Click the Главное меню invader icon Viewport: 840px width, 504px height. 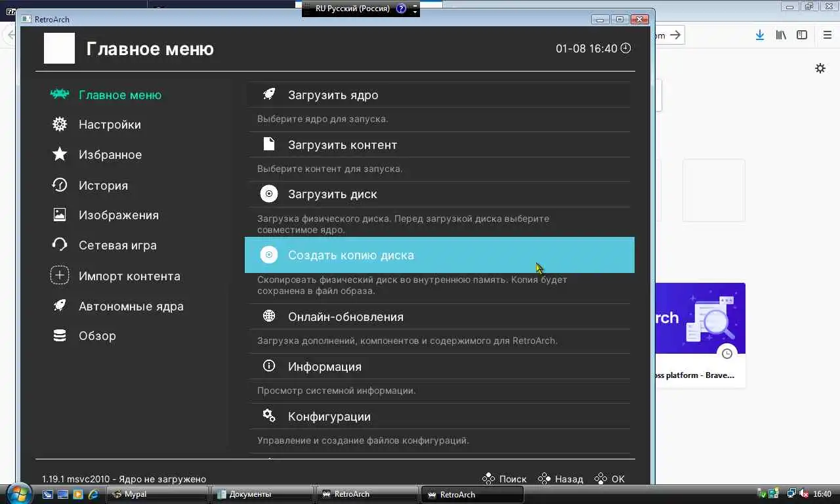60,94
